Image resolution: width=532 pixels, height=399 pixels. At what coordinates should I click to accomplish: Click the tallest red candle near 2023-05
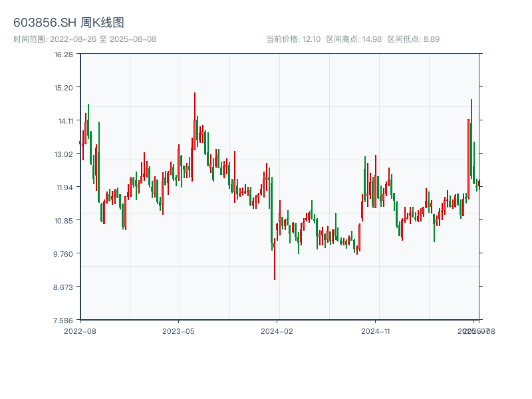195,121
